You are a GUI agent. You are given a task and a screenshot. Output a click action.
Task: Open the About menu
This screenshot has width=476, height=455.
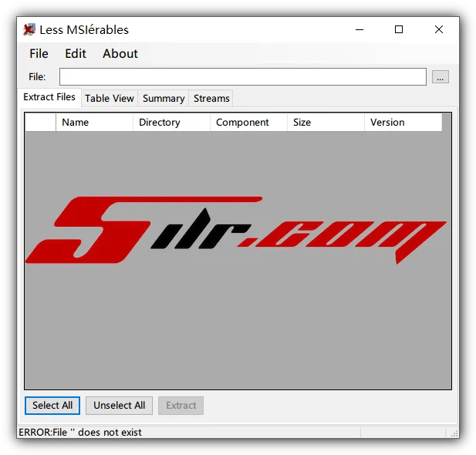(x=120, y=54)
